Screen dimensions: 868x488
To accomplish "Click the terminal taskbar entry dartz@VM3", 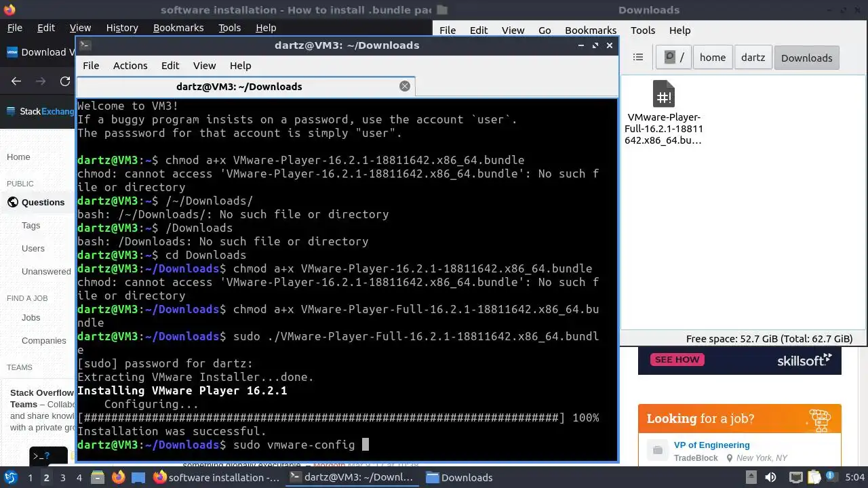I will 352,477.
